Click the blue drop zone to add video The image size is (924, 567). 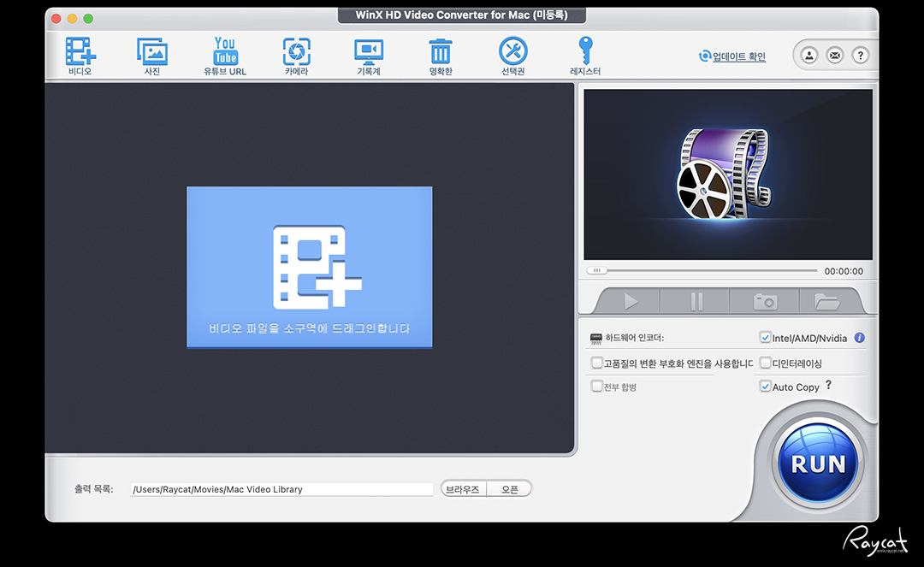[x=310, y=268]
